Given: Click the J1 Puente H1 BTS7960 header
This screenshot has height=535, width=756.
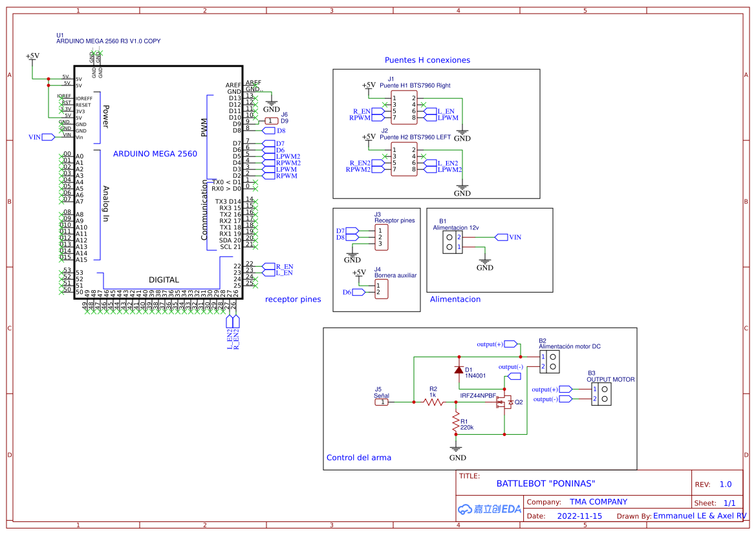Looking at the screenshot, I should (404, 108).
